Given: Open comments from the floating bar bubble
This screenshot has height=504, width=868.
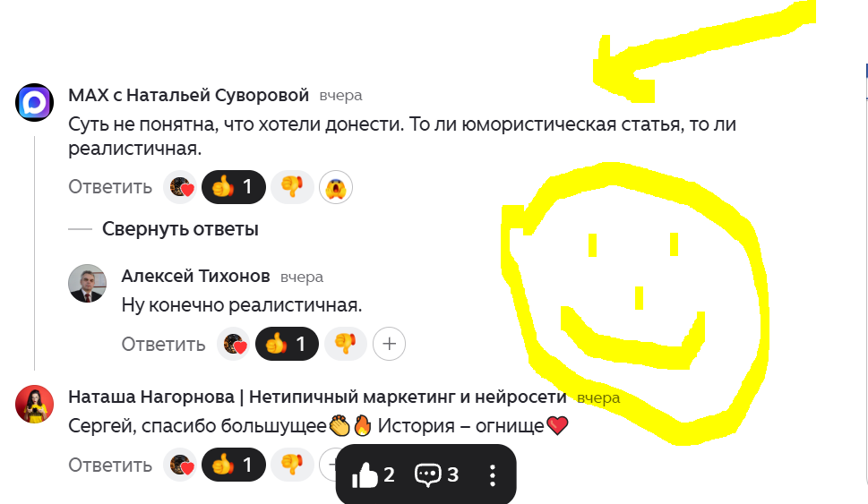Looking at the screenshot, I should (x=437, y=474).
